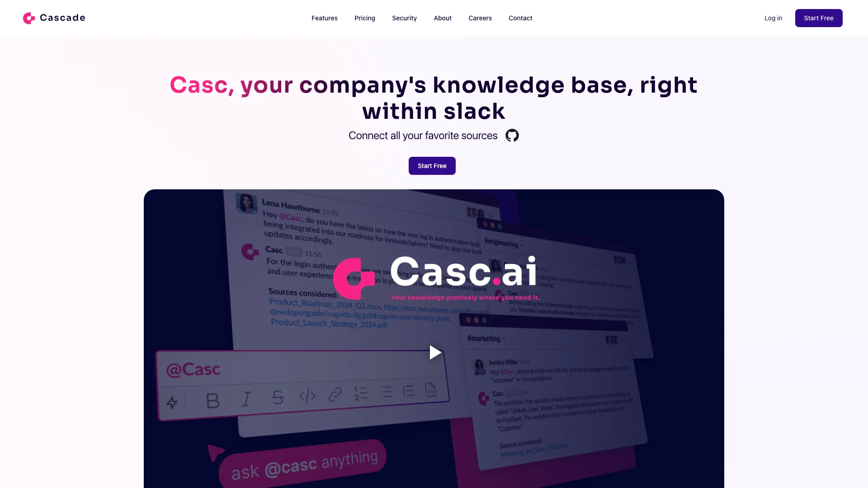Screen dimensions: 868x488
Task: Click the Log in link in navbar
Action: pos(773,18)
